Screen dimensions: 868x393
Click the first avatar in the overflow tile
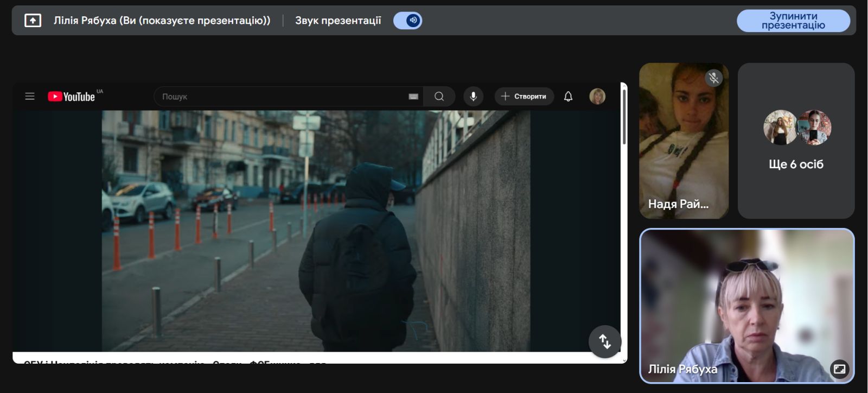click(780, 128)
